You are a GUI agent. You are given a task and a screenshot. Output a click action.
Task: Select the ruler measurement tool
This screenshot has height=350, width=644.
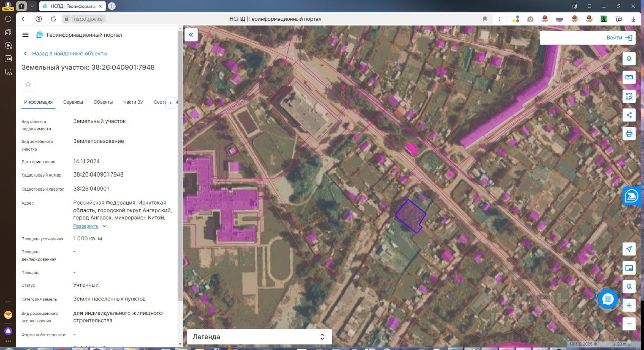coord(629,77)
